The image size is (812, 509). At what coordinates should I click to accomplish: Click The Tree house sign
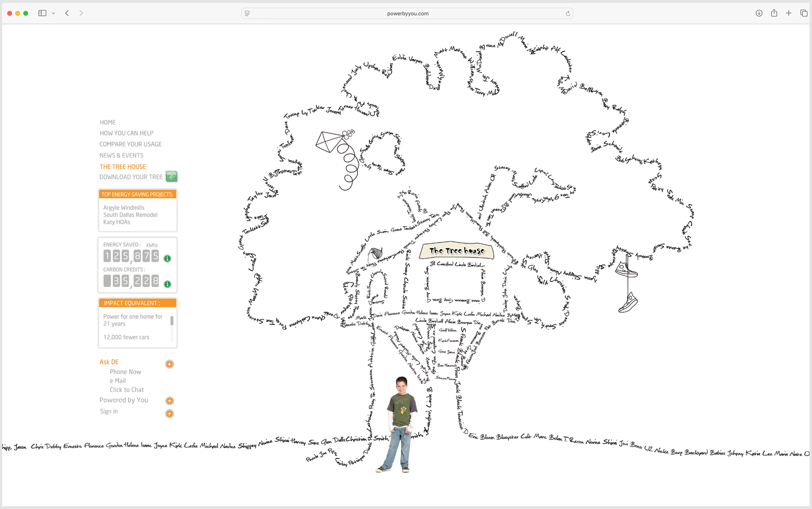click(457, 251)
